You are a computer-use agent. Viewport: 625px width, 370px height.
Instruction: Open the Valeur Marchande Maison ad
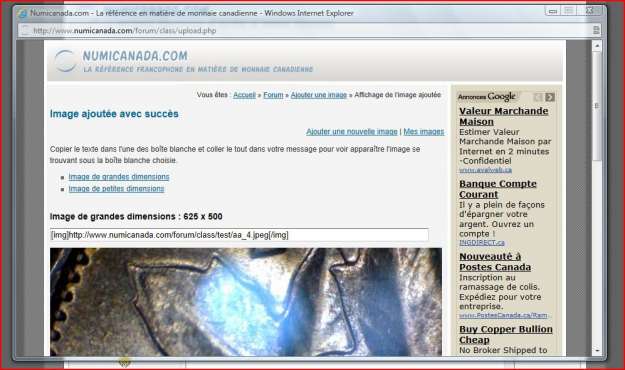pos(503,116)
